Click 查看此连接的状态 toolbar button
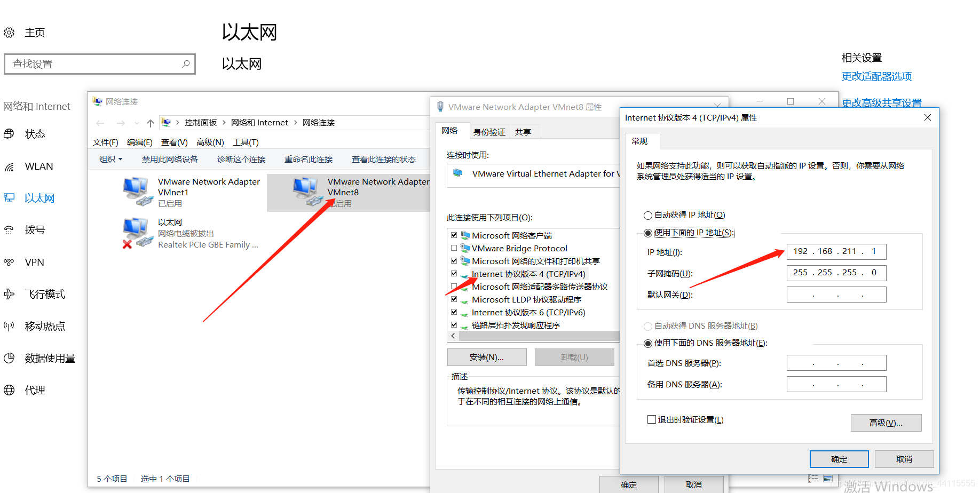This screenshot has width=980, height=493. click(x=384, y=159)
